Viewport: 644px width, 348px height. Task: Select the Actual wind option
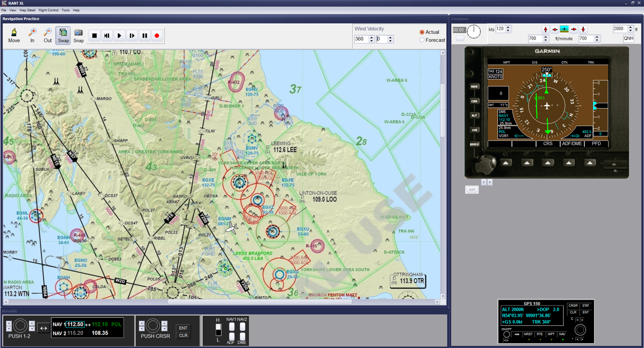point(429,32)
